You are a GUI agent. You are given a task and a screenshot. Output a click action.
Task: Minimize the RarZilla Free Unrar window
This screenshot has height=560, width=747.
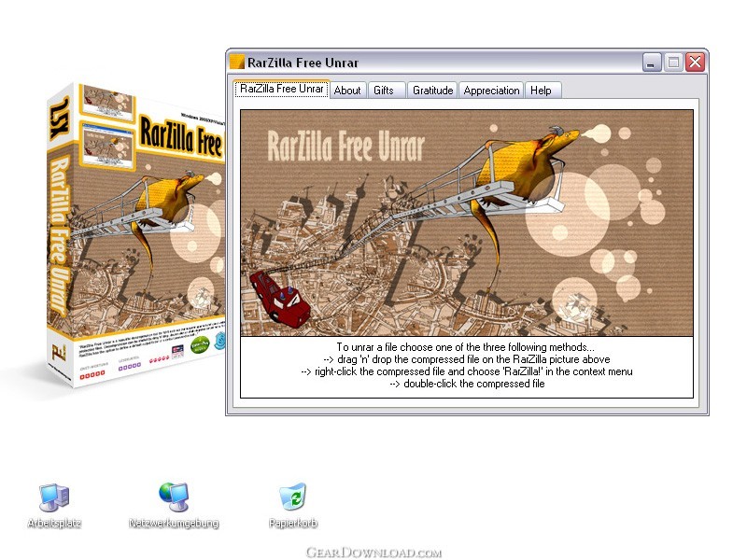(x=652, y=63)
